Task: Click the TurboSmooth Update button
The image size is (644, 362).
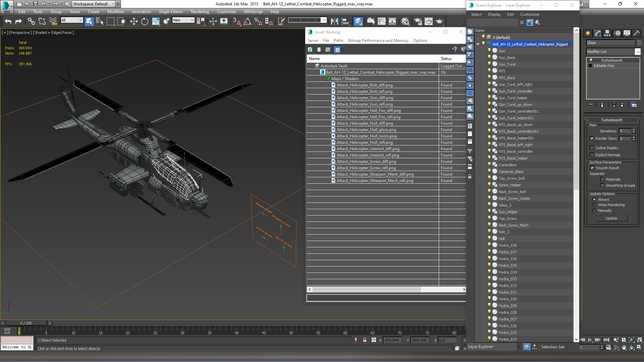Action: pos(611,218)
